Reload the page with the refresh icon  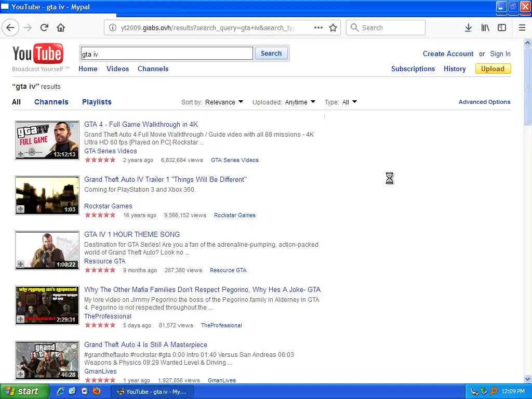click(44, 28)
